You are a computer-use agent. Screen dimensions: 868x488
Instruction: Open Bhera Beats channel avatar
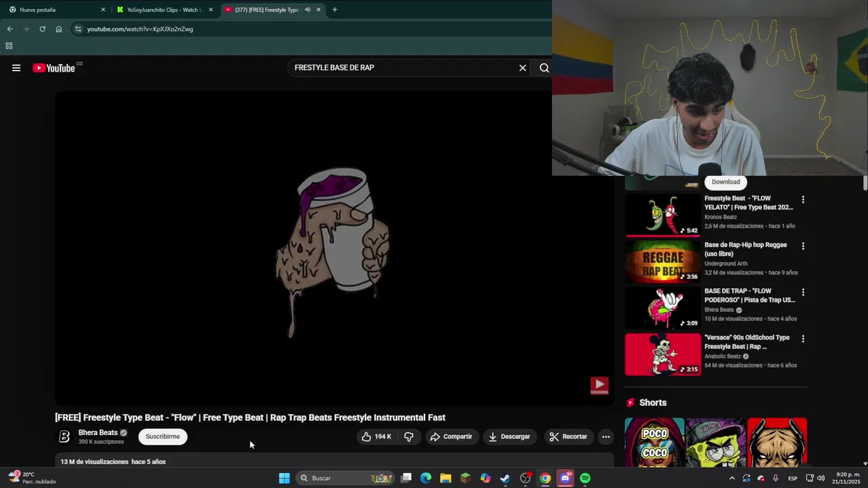(x=64, y=436)
